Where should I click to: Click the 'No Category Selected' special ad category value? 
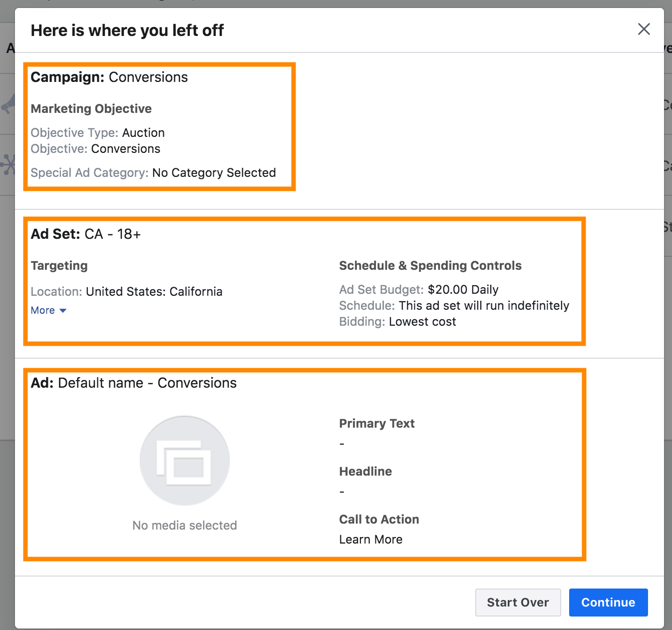(x=214, y=173)
